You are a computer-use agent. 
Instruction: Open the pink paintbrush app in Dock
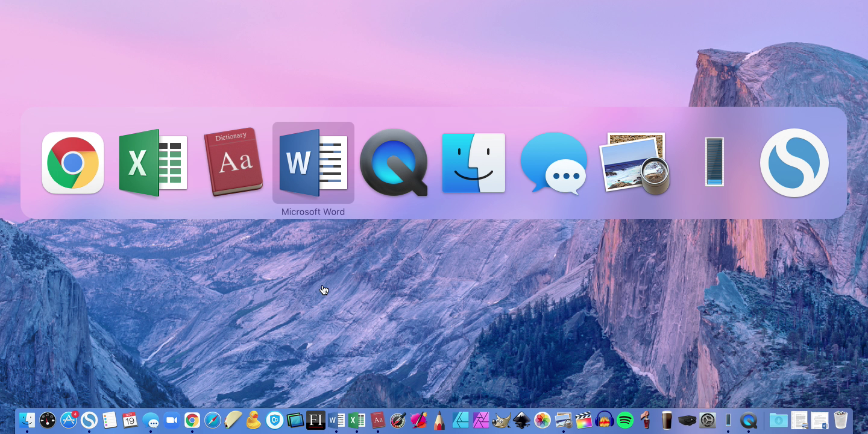click(419, 420)
